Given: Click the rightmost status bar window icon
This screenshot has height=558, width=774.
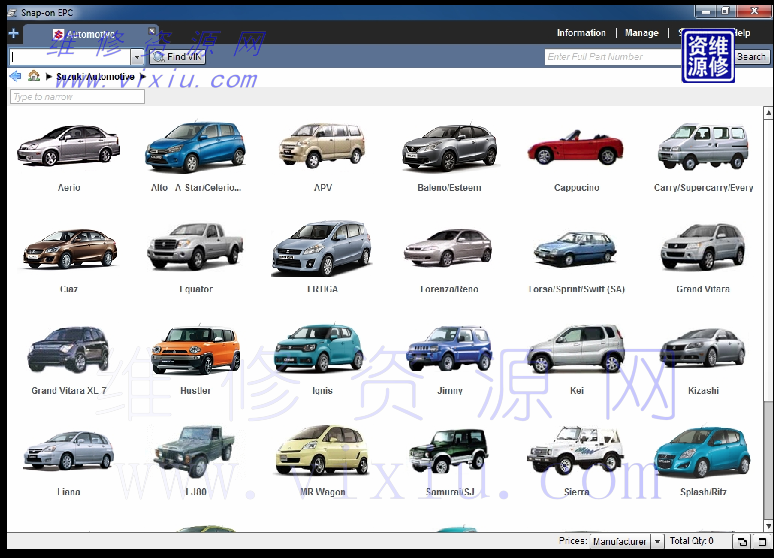Looking at the screenshot, I should tap(761, 541).
